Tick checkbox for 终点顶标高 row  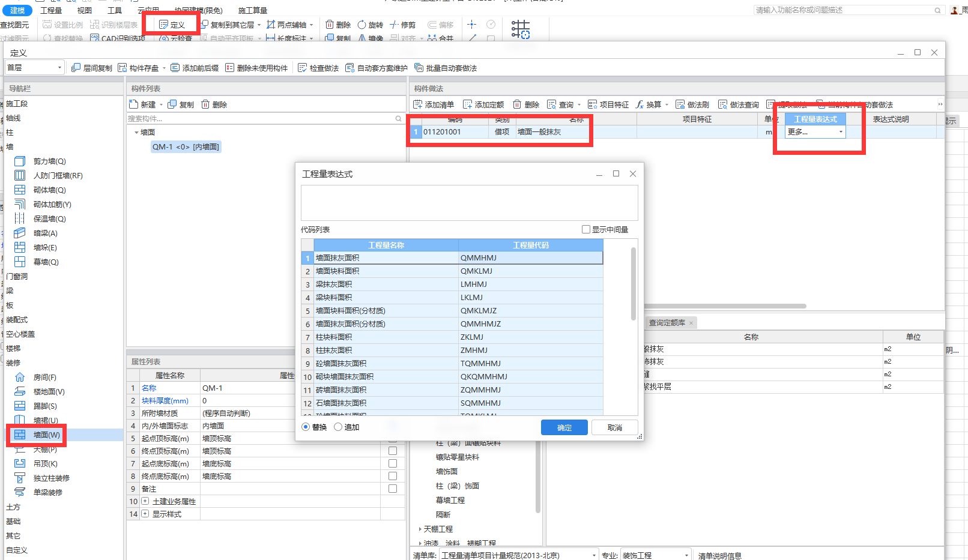coord(393,451)
